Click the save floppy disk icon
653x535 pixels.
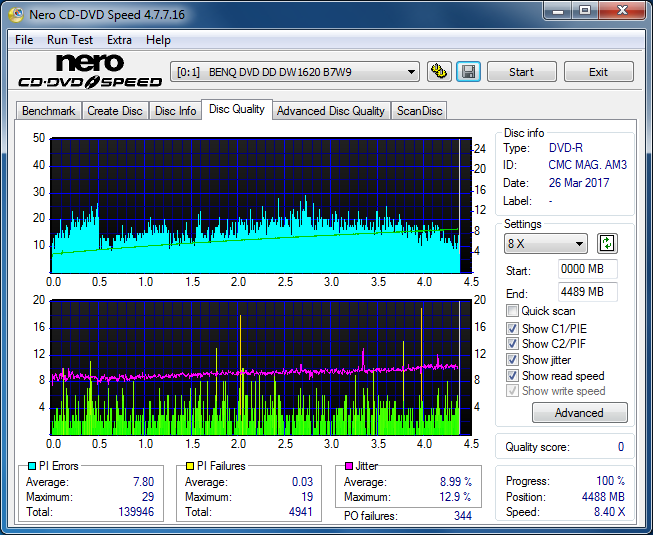(469, 72)
